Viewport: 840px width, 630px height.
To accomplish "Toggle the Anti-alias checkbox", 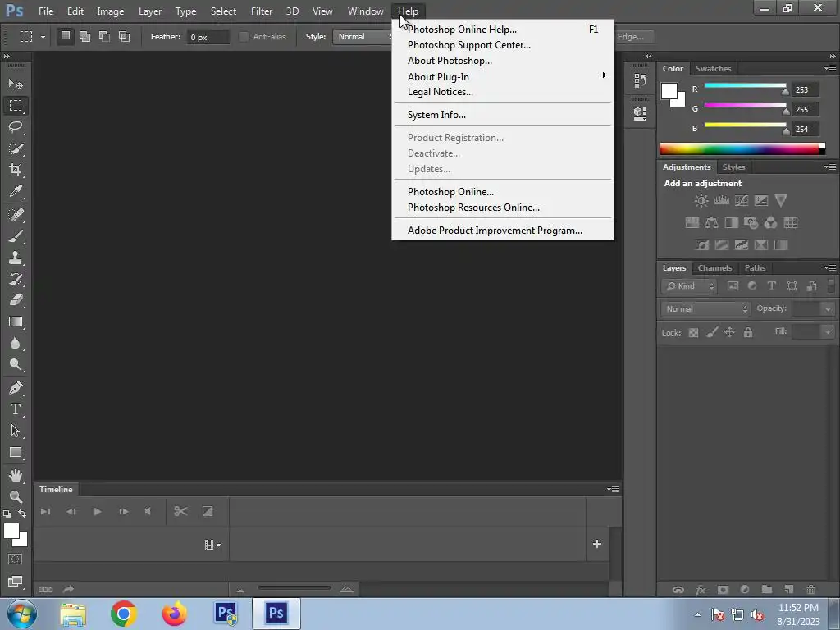I will click(244, 37).
